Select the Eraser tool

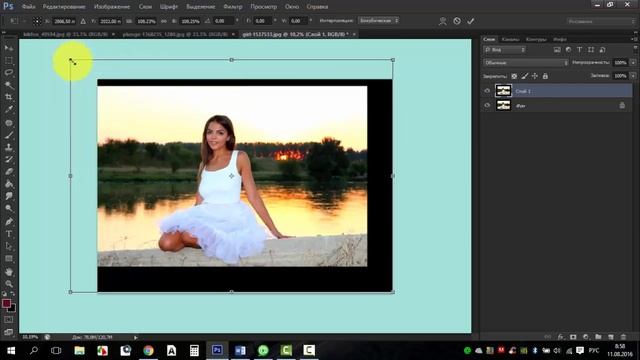coord(9,171)
